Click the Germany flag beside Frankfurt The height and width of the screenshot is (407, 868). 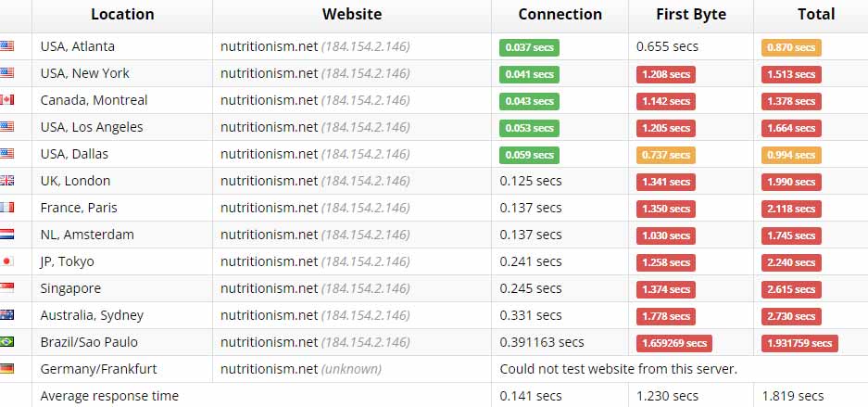point(7,369)
